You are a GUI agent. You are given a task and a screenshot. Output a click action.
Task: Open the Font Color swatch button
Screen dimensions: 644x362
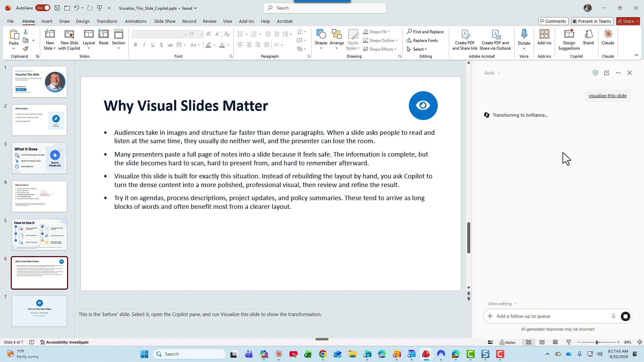click(222, 45)
